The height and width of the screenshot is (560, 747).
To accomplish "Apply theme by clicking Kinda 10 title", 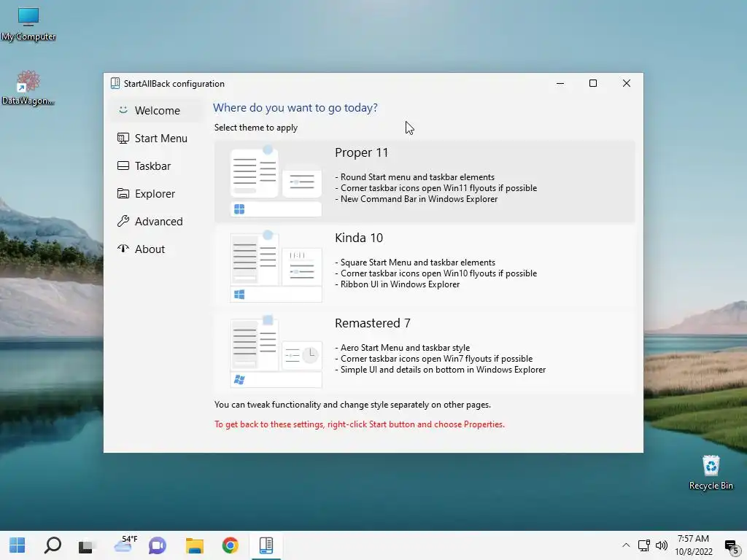I will [x=359, y=238].
